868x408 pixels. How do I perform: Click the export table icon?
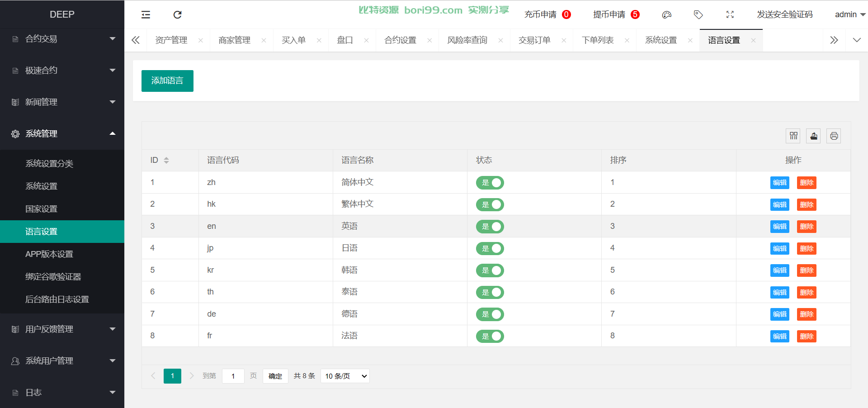tap(814, 136)
